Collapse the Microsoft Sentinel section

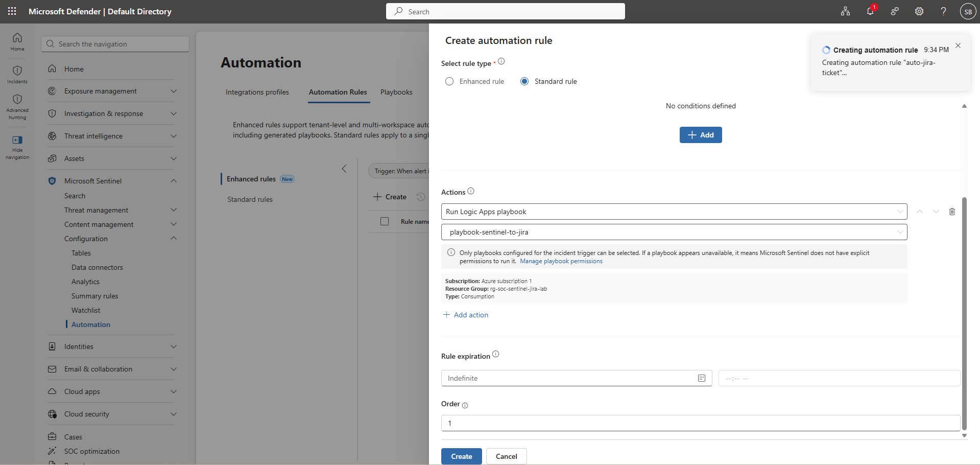tap(174, 181)
